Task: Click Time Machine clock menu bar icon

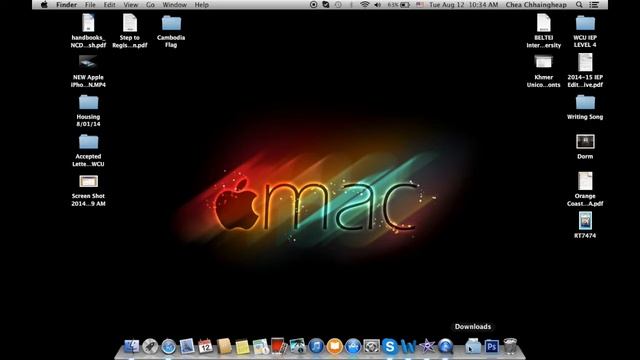Action: [x=338, y=4]
